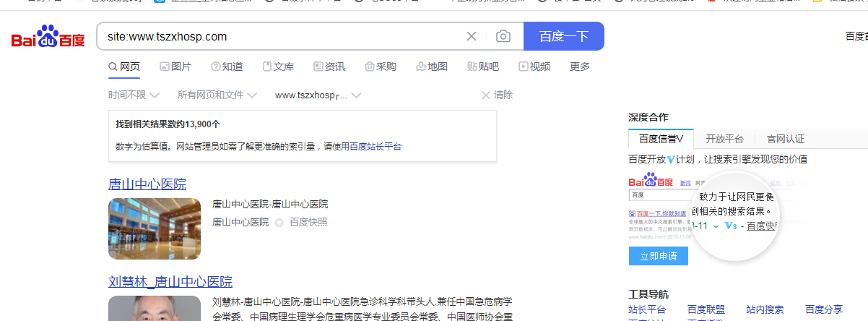Click the 工具导航 heading
The image size is (868, 321).
click(x=648, y=294)
